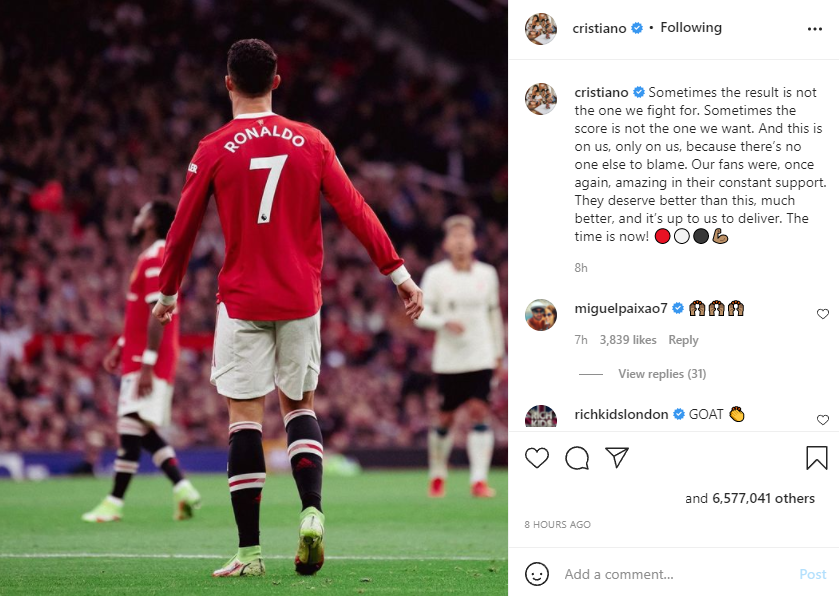
Task: Open the emoji picker smiley icon
Action: pyautogui.click(x=537, y=574)
